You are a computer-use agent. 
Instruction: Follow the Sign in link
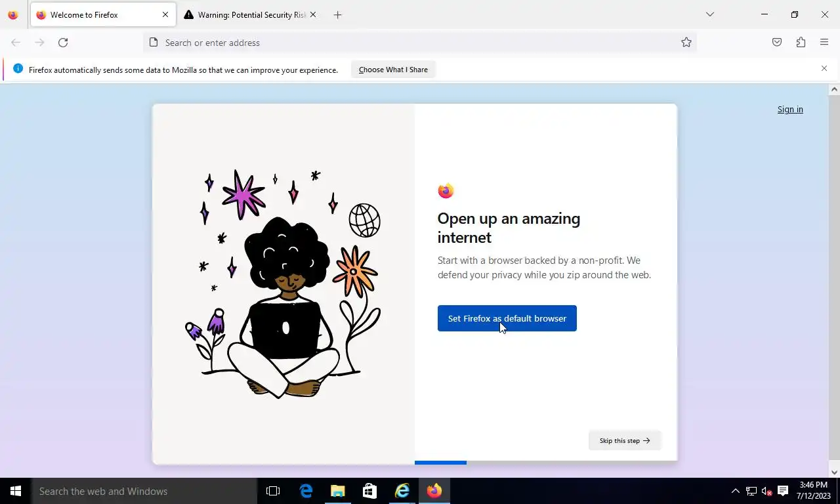(790, 110)
